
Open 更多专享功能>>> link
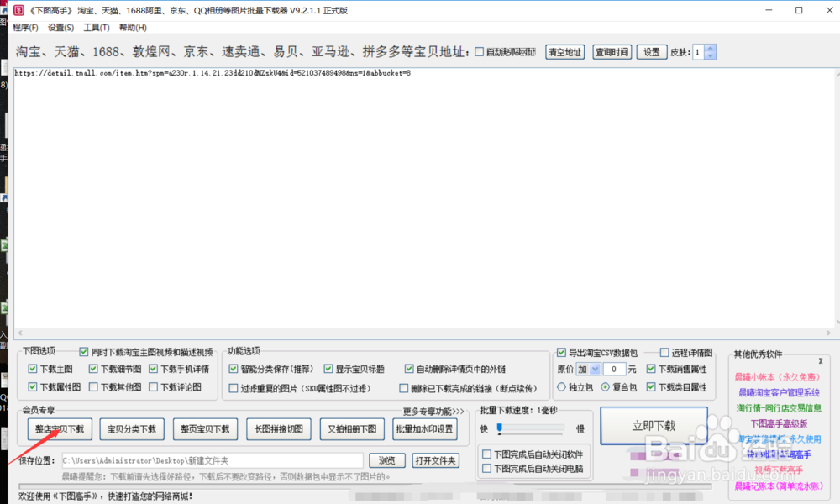[x=433, y=412]
